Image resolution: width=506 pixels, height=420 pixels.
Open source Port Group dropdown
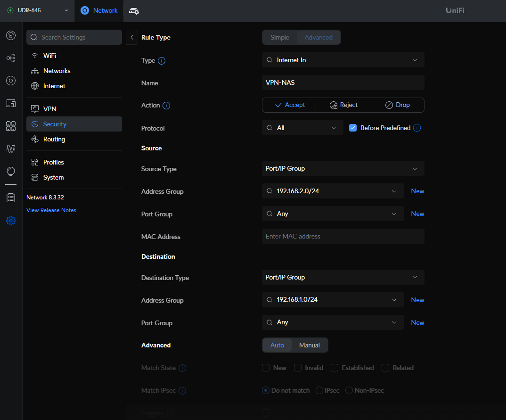[333, 214]
